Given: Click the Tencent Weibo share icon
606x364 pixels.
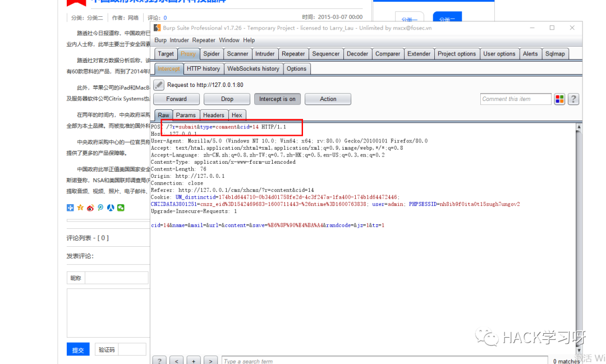Looking at the screenshot, I should (100, 208).
